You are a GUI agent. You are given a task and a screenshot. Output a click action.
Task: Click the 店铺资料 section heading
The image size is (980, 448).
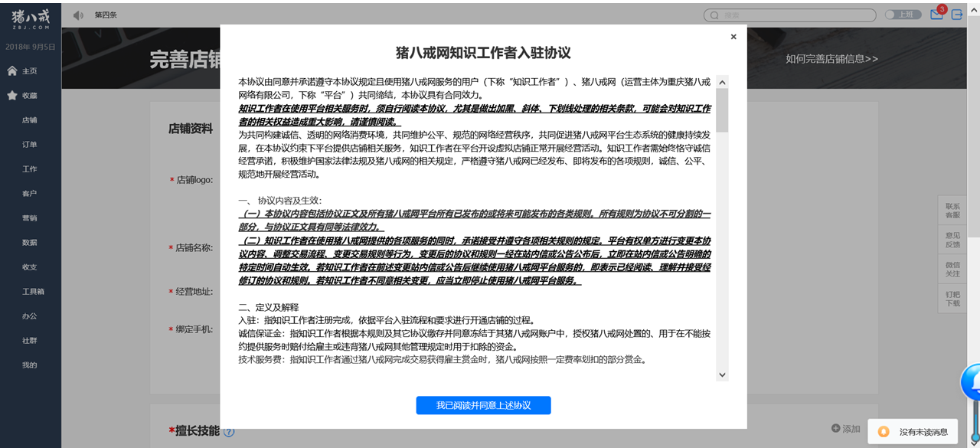point(191,129)
